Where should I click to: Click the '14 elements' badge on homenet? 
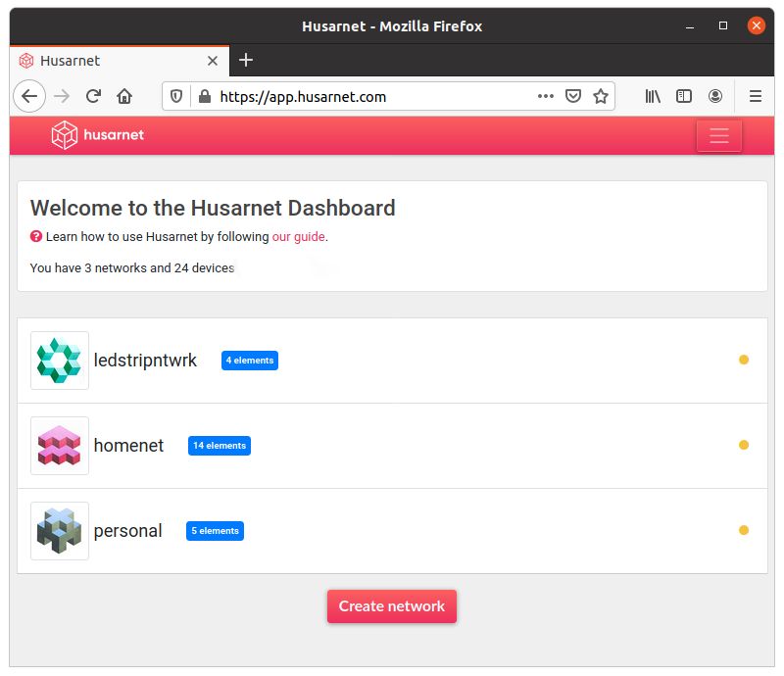pyautogui.click(x=219, y=445)
